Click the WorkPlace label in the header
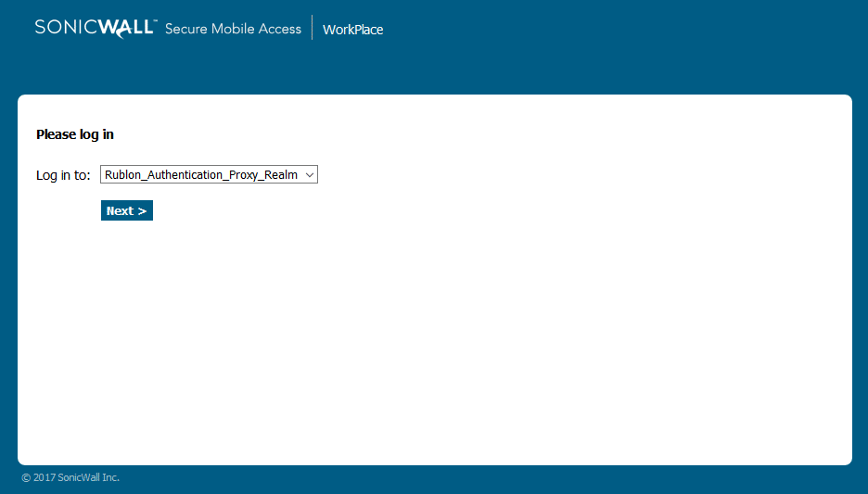The height and width of the screenshot is (494, 868). coord(352,30)
